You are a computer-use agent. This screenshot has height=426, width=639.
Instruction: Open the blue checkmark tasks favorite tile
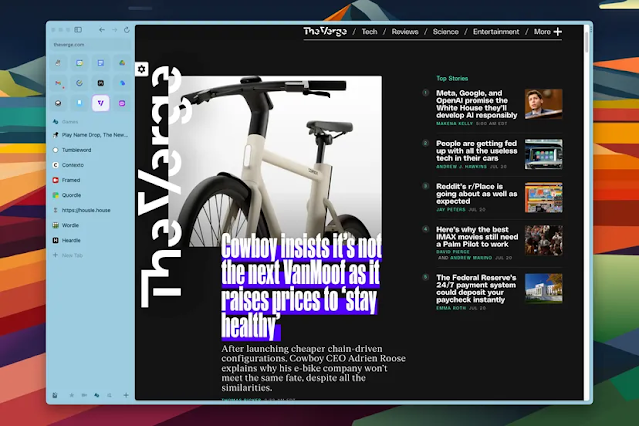(x=79, y=83)
